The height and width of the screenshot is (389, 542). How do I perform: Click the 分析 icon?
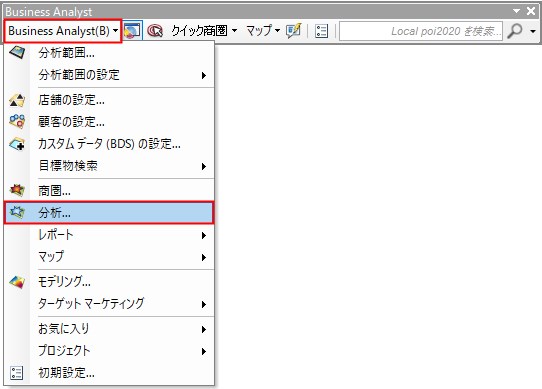[x=17, y=212]
